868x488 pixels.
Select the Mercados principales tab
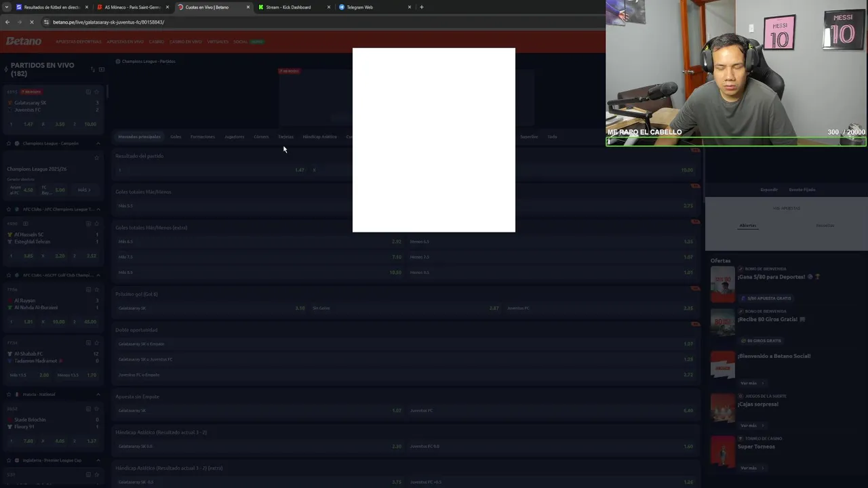coord(139,137)
